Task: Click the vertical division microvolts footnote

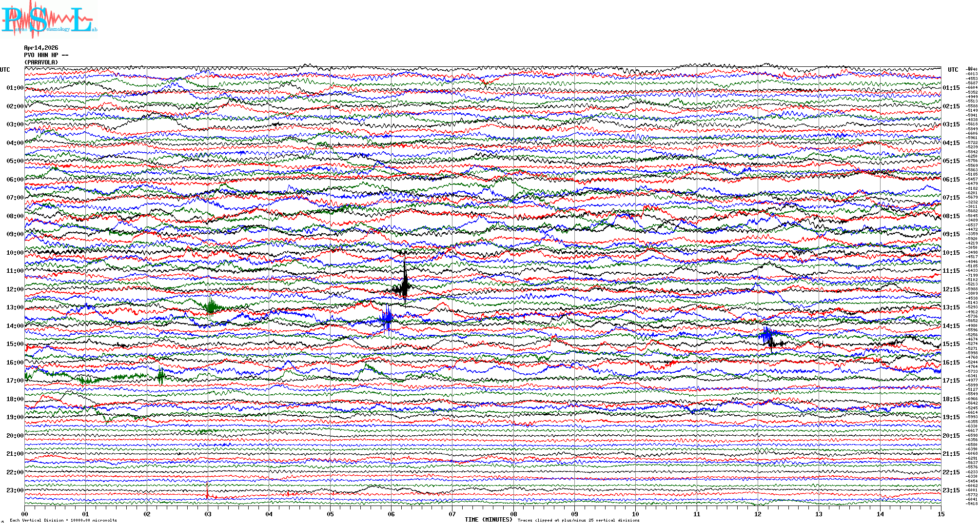Action: pyautogui.click(x=63, y=520)
